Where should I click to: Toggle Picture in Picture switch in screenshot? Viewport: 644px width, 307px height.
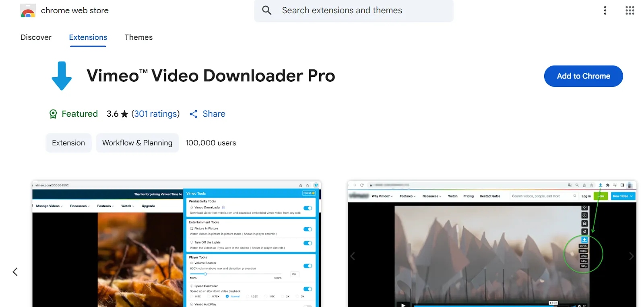coord(308,229)
